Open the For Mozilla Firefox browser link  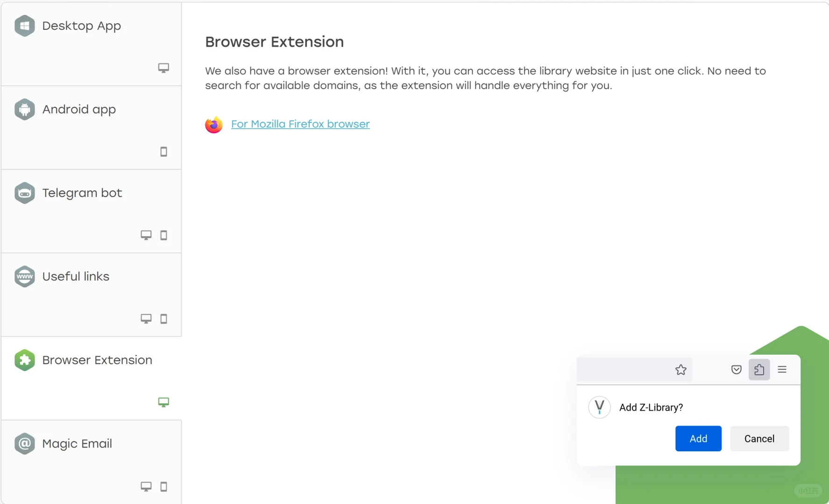click(x=300, y=124)
